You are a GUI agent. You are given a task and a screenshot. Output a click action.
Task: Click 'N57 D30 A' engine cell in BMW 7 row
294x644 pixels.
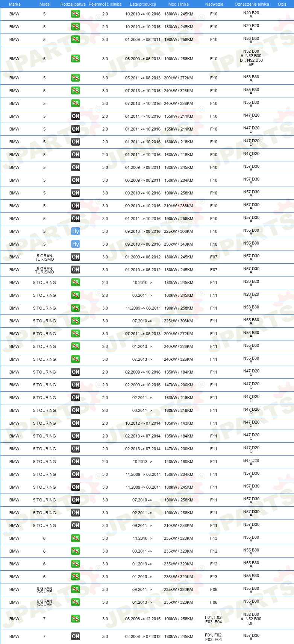coord(251,637)
